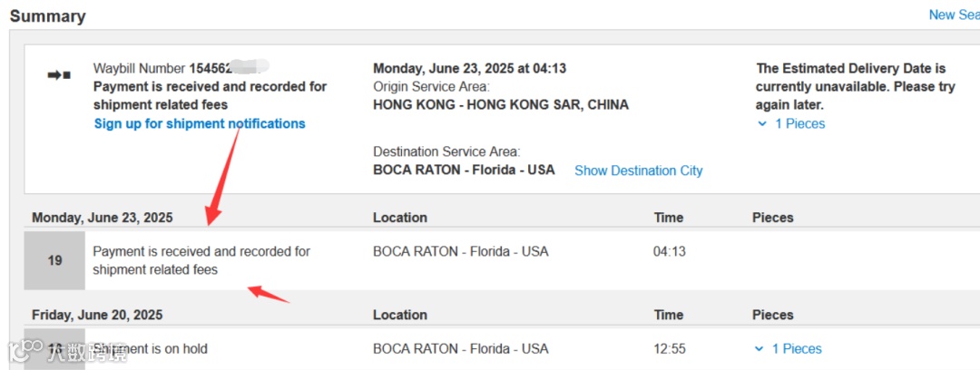Expand 1 Pieces in the Shipment on hold row
Viewport: 980px width, 370px height.
pyautogui.click(x=789, y=348)
